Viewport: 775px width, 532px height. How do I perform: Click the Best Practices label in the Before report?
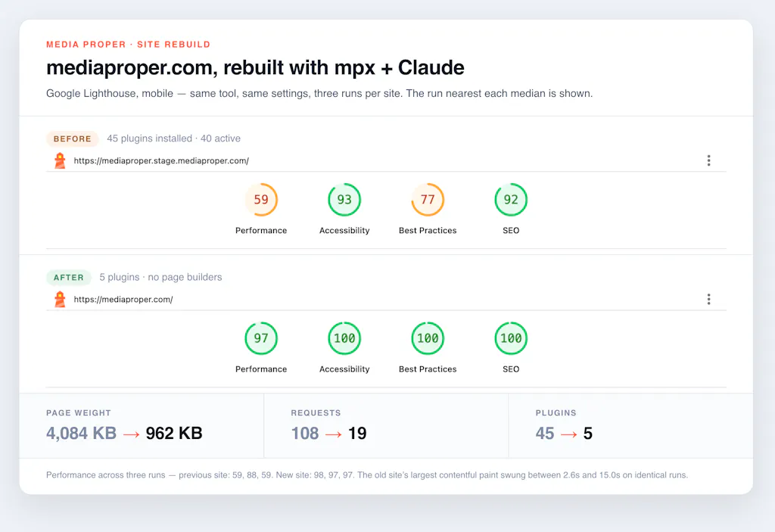tap(428, 230)
